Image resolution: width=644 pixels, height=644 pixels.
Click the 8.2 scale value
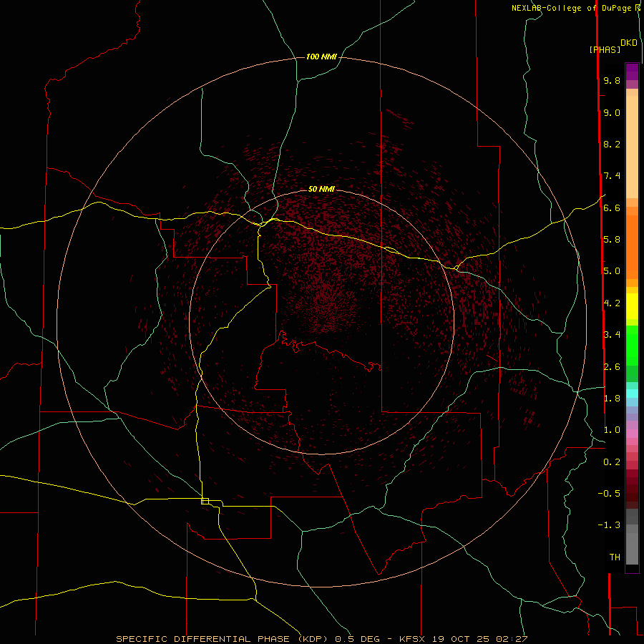click(612, 144)
